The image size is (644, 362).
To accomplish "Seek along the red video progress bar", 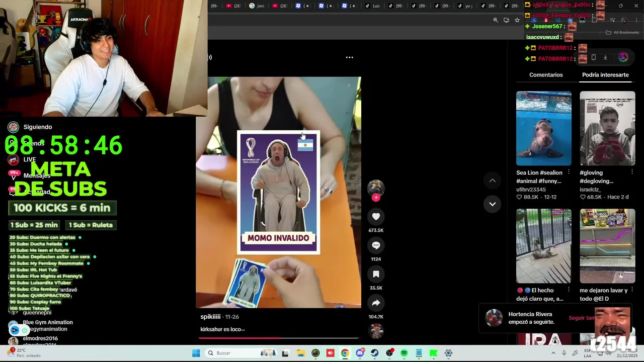I will click(279, 338).
